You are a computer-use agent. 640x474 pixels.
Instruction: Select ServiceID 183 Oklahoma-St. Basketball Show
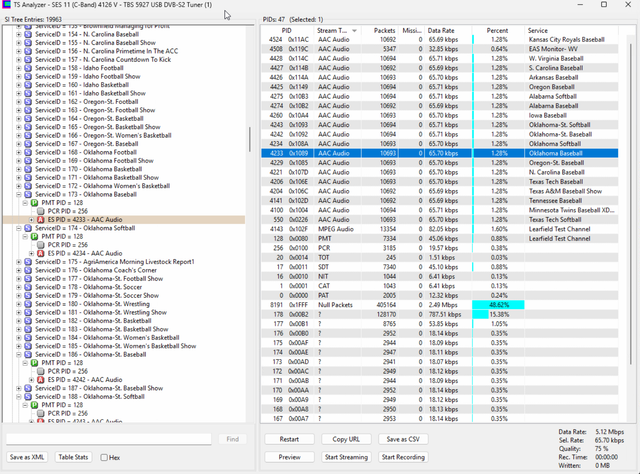point(101,329)
